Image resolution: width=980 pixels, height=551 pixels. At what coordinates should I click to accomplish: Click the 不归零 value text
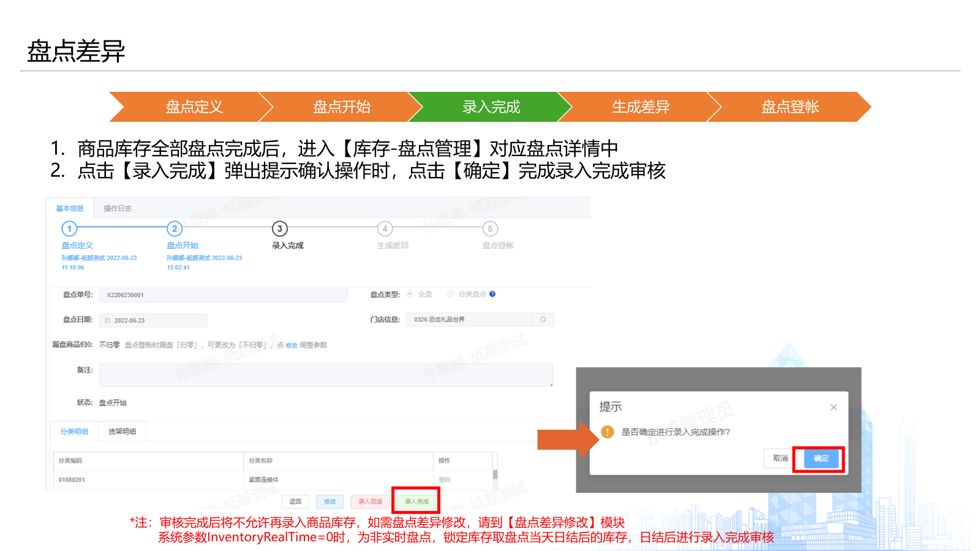pyautogui.click(x=110, y=345)
